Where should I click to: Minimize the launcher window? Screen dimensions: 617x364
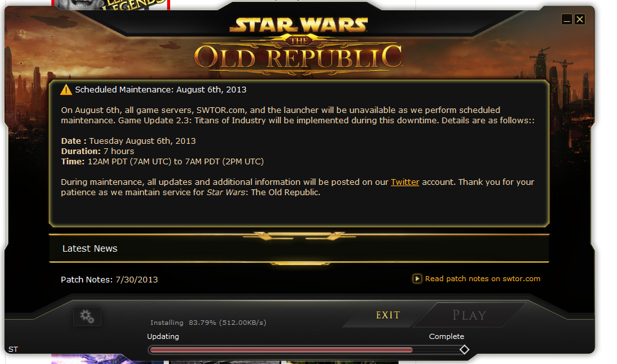pyautogui.click(x=567, y=19)
